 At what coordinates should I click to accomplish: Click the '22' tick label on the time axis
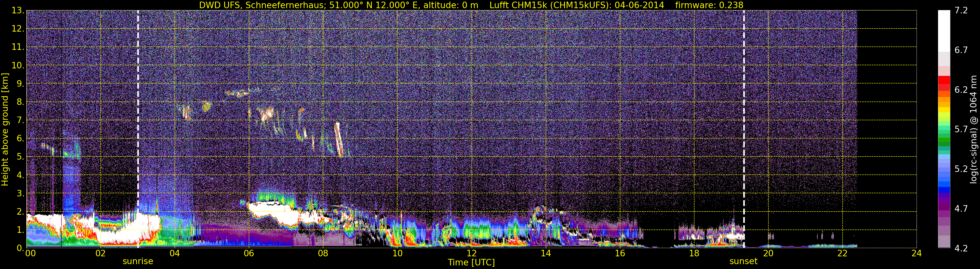(842, 253)
